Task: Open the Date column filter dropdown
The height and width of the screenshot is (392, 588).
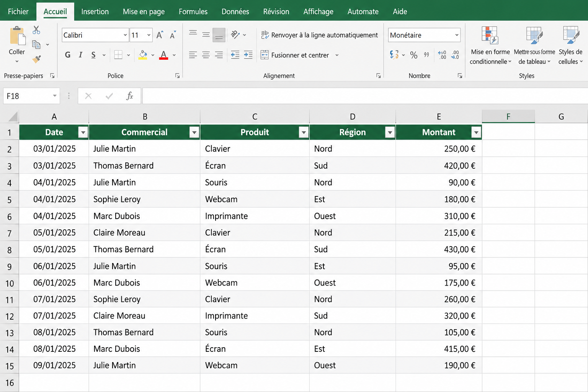Action: [x=83, y=132]
